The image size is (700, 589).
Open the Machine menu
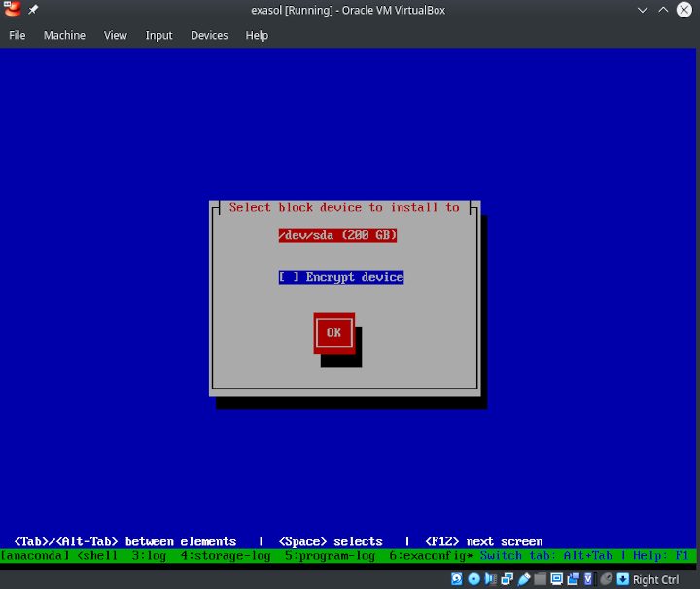coord(64,35)
